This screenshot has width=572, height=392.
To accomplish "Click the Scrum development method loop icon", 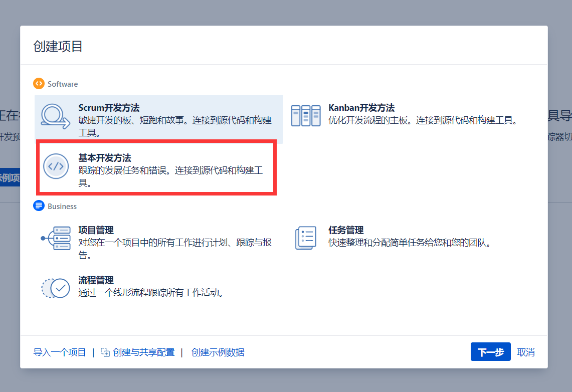I will (x=56, y=116).
